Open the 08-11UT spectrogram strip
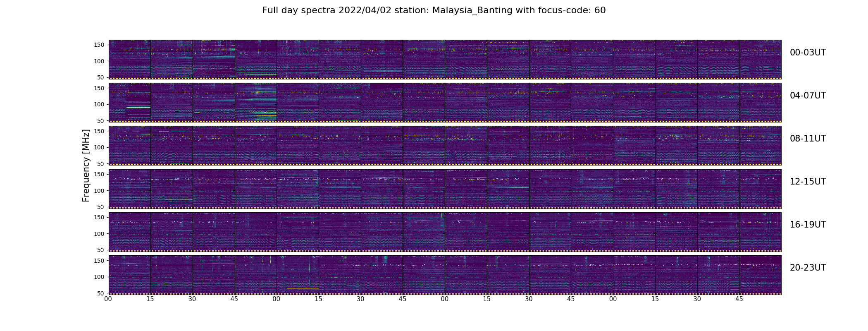 pyautogui.click(x=445, y=145)
